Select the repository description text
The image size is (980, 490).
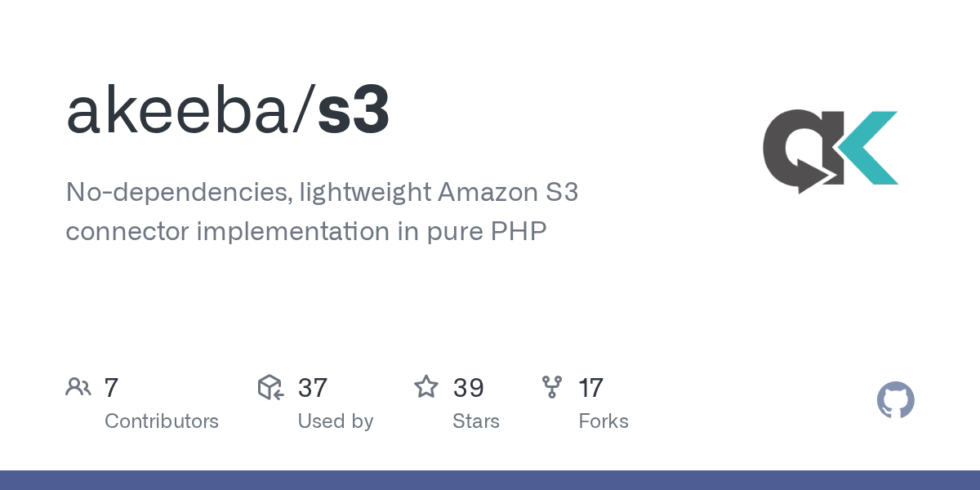322,212
